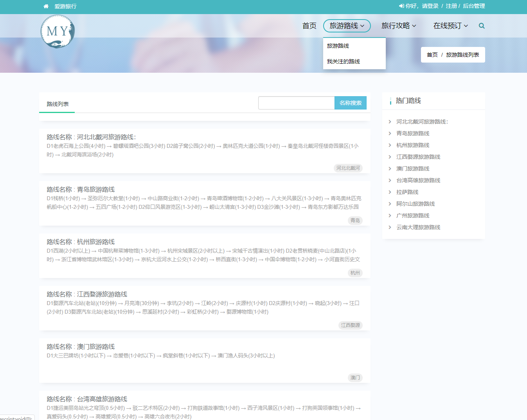The width and height of the screenshot is (527, 420).
Task: Click inside the route search input box
Action: [296, 102]
